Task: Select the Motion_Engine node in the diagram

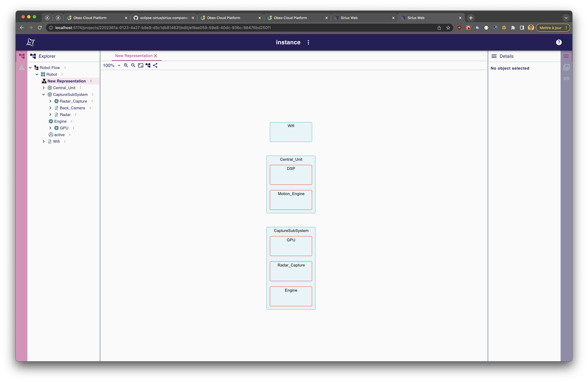Action: [291, 200]
